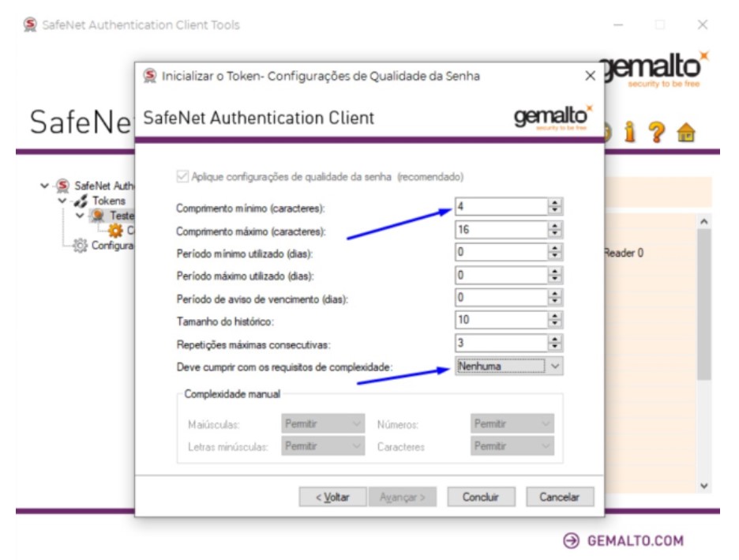Open the Letras minúsculas Permitir dropdown
Screen dimensions: 739x560
[x=323, y=446]
